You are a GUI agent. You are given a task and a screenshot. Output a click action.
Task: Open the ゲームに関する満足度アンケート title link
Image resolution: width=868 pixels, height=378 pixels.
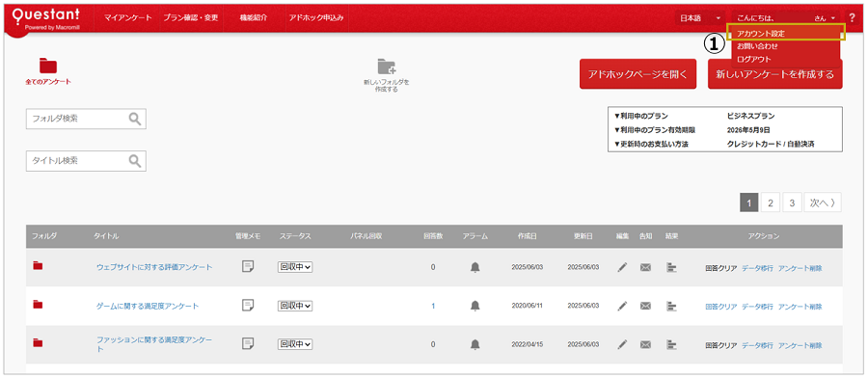click(x=148, y=306)
